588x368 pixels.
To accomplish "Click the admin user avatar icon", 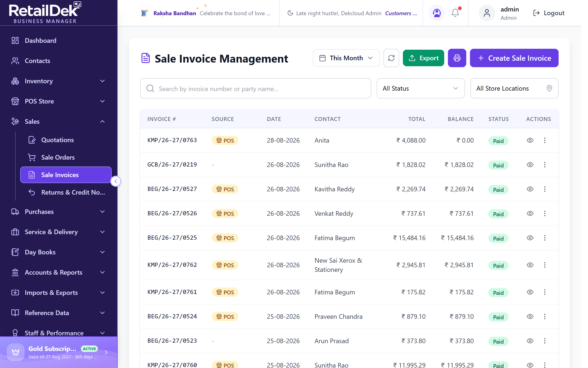I will point(487,13).
